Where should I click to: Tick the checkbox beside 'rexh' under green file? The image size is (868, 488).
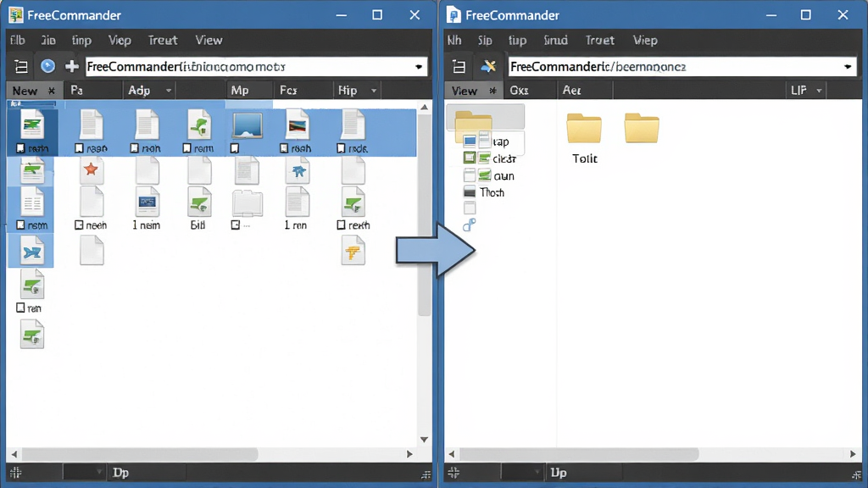click(x=341, y=225)
